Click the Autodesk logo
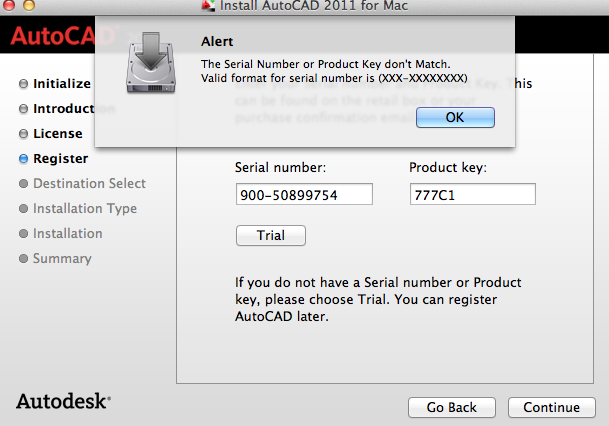 [63, 402]
